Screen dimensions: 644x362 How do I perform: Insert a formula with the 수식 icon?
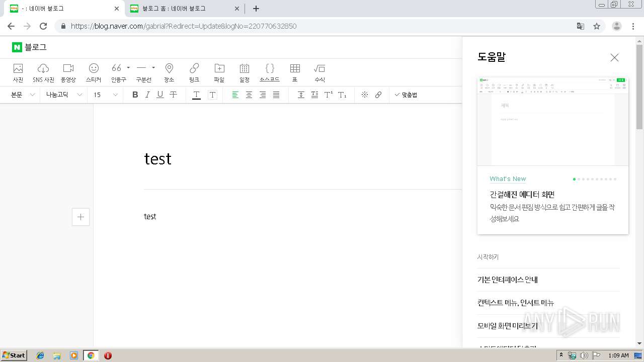319,73
